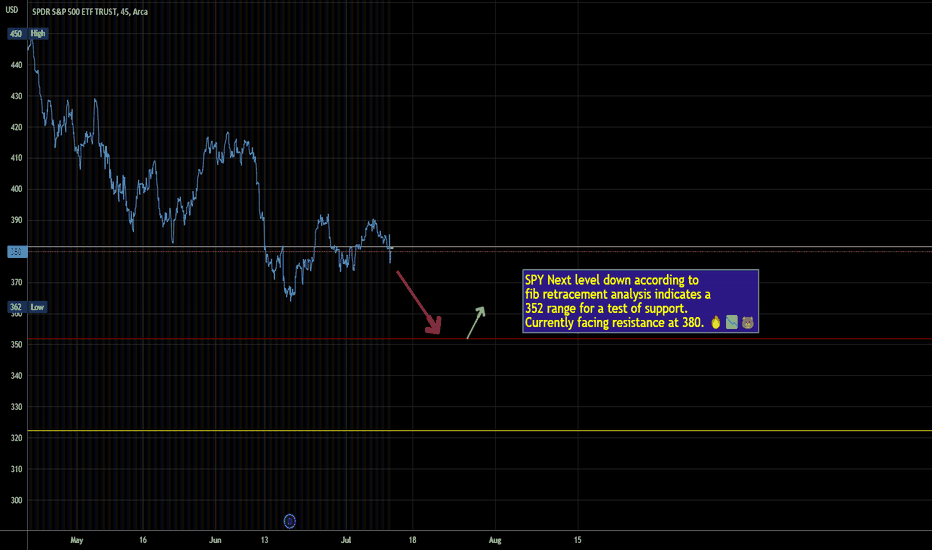The width and height of the screenshot is (932, 550).
Task: Click the 18 date label on time axis
Action: tap(413, 540)
